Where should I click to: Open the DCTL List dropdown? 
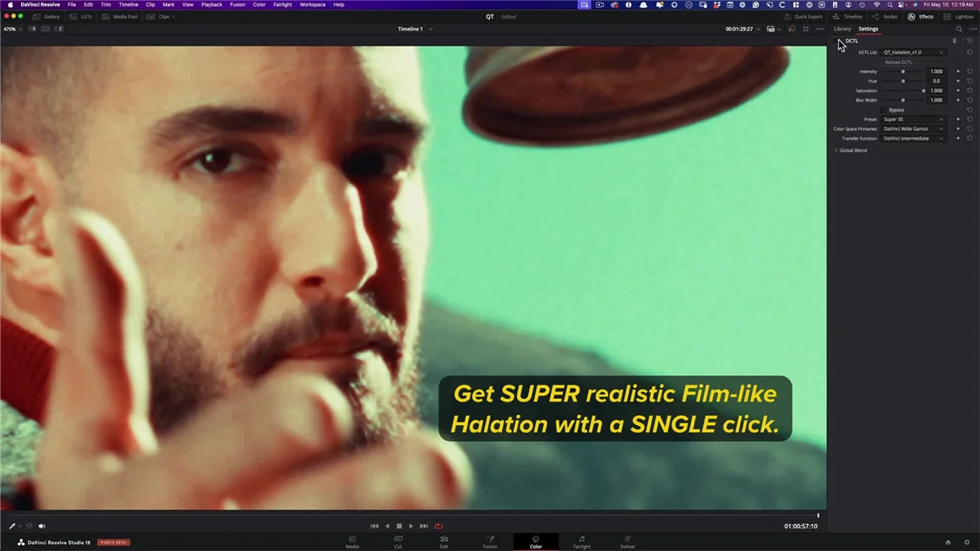click(x=914, y=52)
